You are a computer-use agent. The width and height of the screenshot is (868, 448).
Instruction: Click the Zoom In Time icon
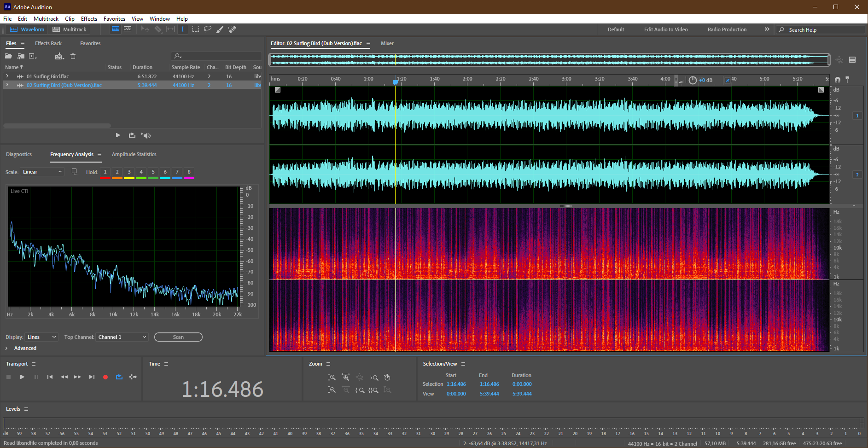346,378
